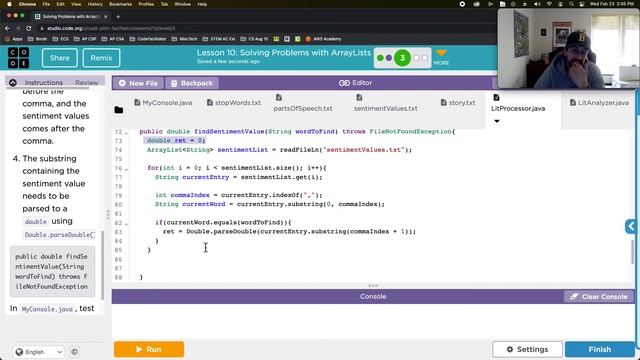Viewport: 640px width, 360px height.
Task: Go to the purple second level bubble
Action: click(389, 58)
